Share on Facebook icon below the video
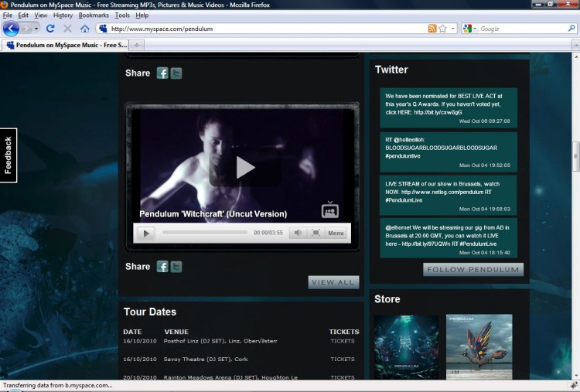580x392 pixels. click(x=162, y=267)
